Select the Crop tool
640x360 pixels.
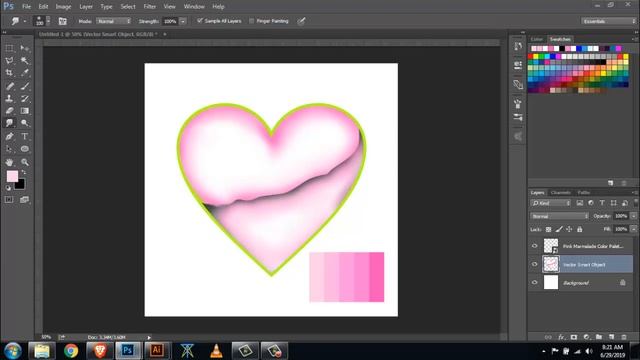9,73
